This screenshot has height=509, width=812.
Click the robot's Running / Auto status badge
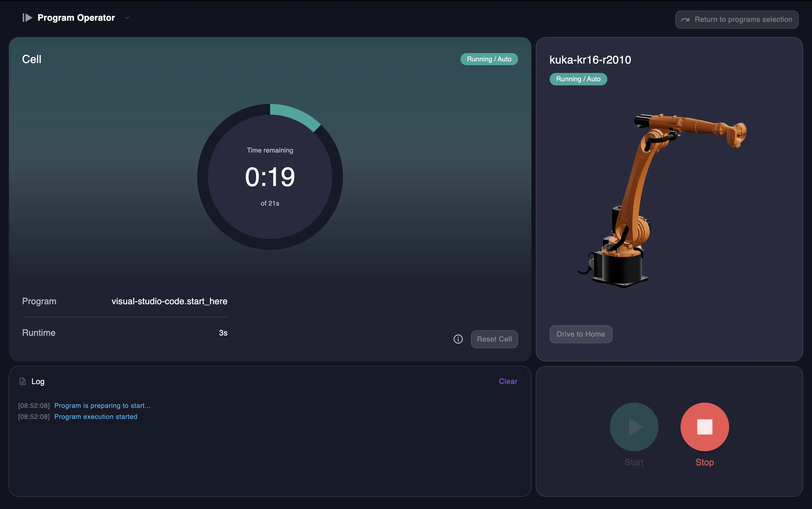tap(578, 79)
